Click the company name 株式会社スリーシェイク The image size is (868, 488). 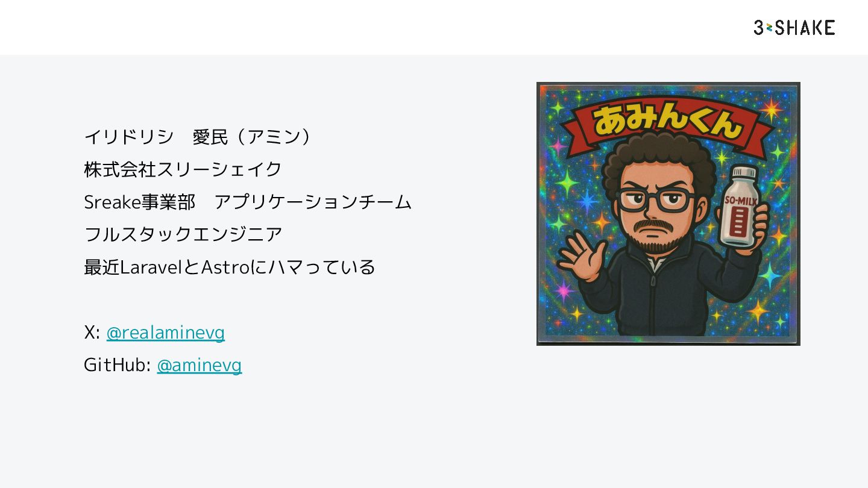pyautogui.click(x=183, y=170)
